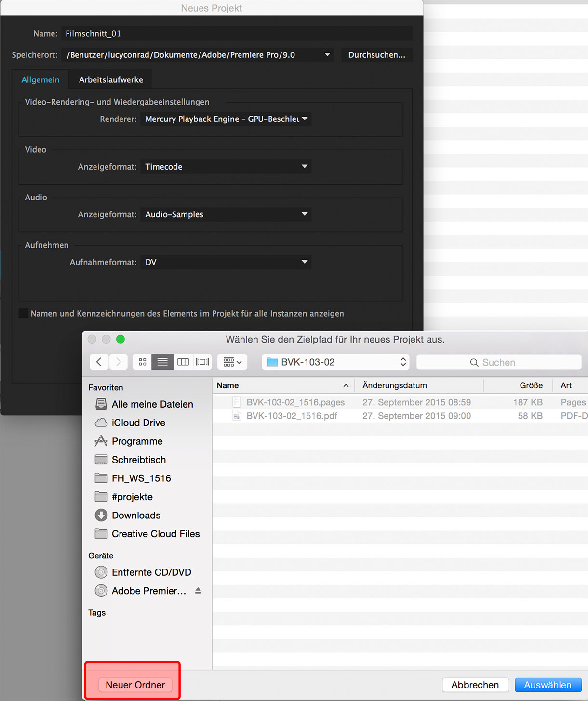Enable the Namen und Kennzeichnungen checkbox
Screen dimensions: 588x701
coord(23,314)
